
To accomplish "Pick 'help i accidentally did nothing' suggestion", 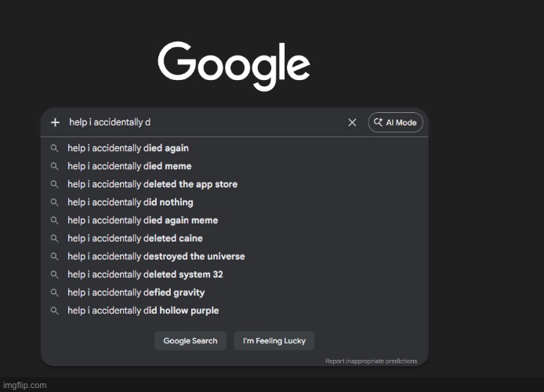I will click(130, 202).
